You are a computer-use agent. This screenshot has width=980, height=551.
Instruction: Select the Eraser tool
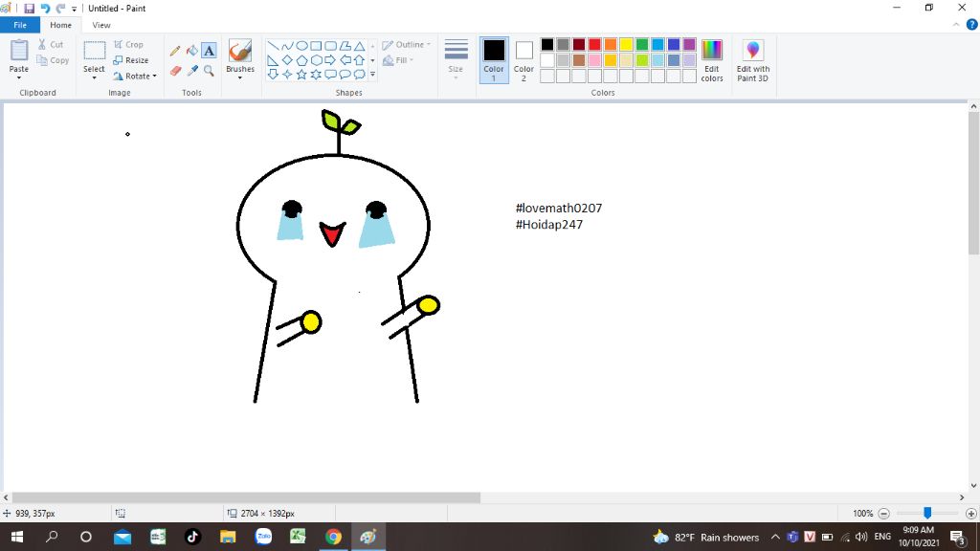click(x=175, y=71)
